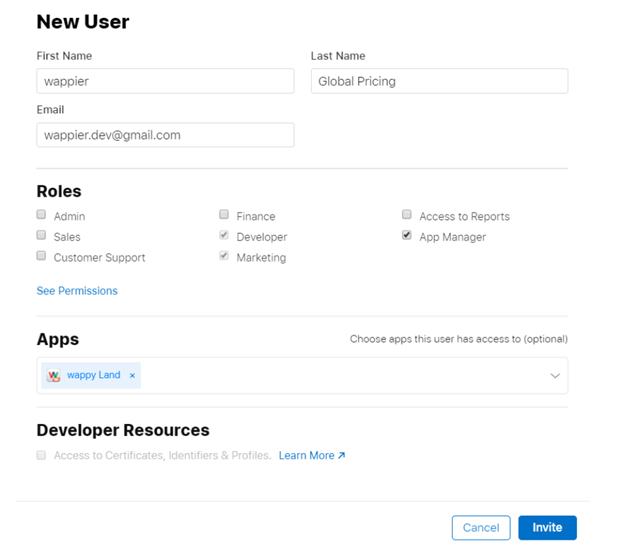Click the Last Name input field

439,81
